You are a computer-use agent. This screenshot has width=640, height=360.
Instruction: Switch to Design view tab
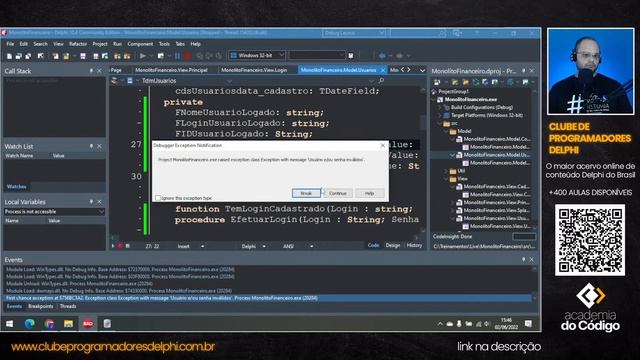pos(393,245)
